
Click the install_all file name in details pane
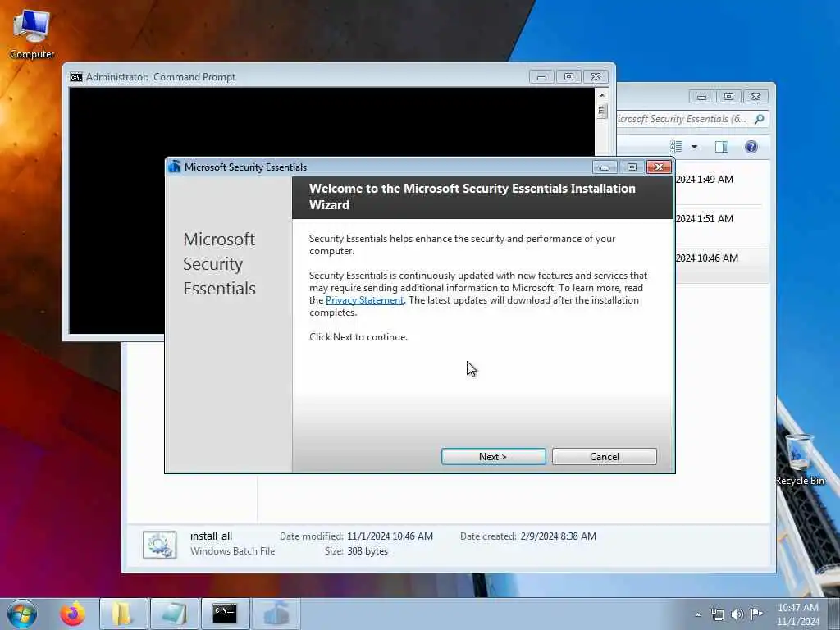coord(211,536)
